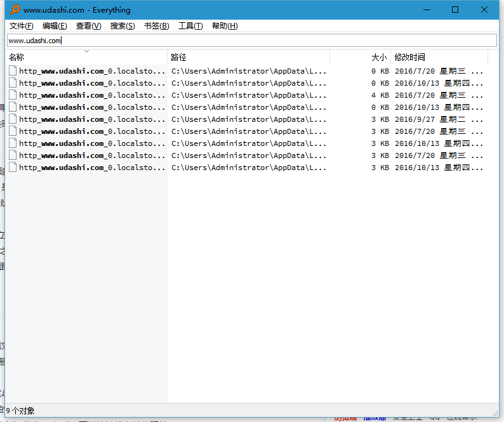This screenshot has height=422, width=504.
Task: Open the 帮助(H) menu
Action: pyautogui.click(x=225, y=26)
